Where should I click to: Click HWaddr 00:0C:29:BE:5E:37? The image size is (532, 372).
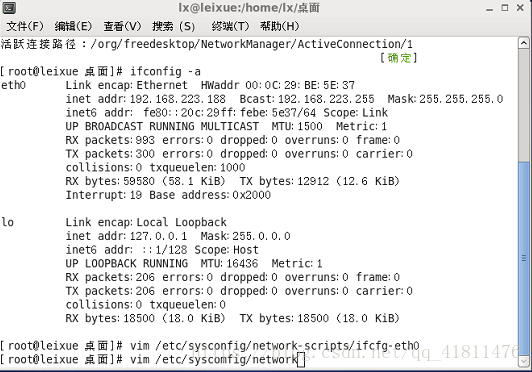coord(278,85)
